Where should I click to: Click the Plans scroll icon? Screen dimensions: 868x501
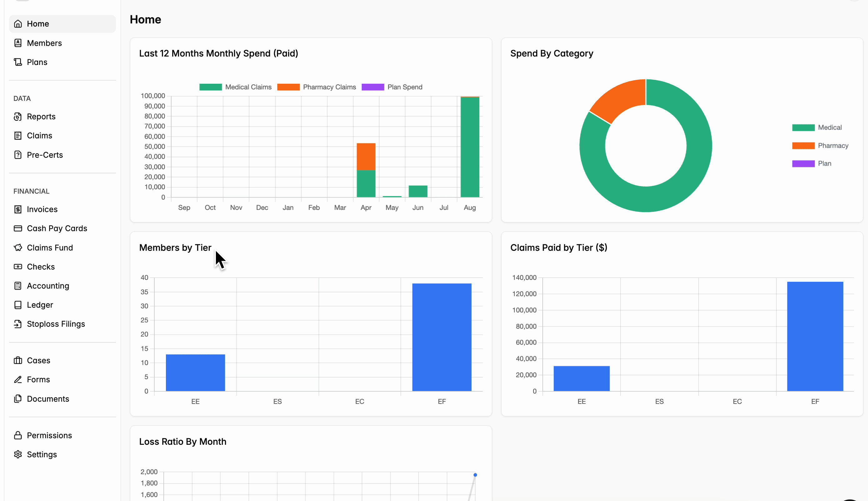[18, 62]
